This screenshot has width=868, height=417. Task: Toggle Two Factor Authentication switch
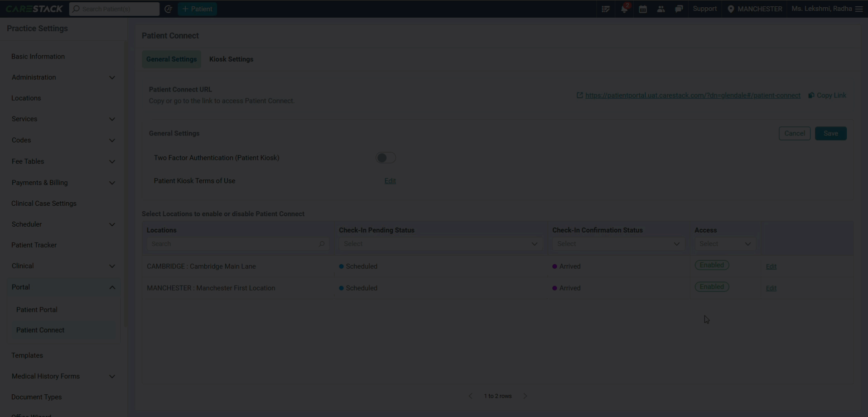point(386,158)
